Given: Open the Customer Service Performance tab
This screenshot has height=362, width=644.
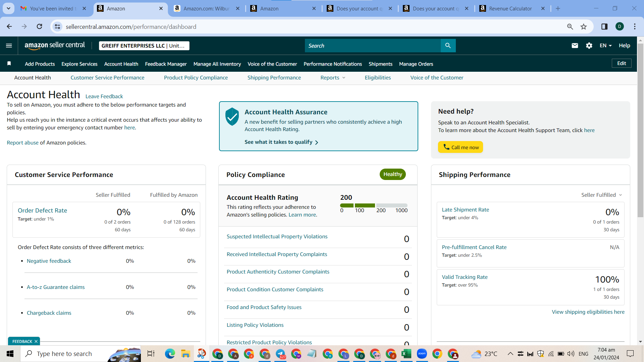Looking at the screenshot, I should pos(107,78).
